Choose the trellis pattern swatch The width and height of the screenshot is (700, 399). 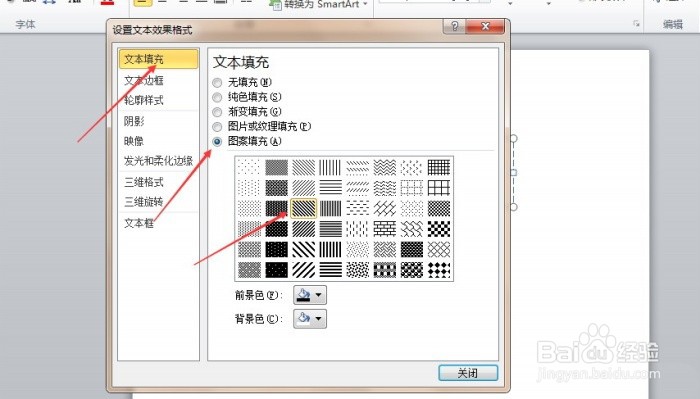(412, 249)
